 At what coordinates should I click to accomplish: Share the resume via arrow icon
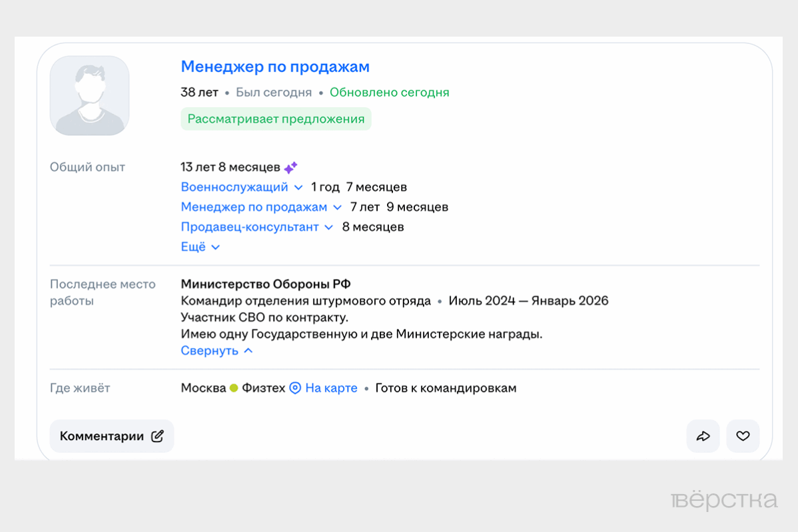point(703,436)
